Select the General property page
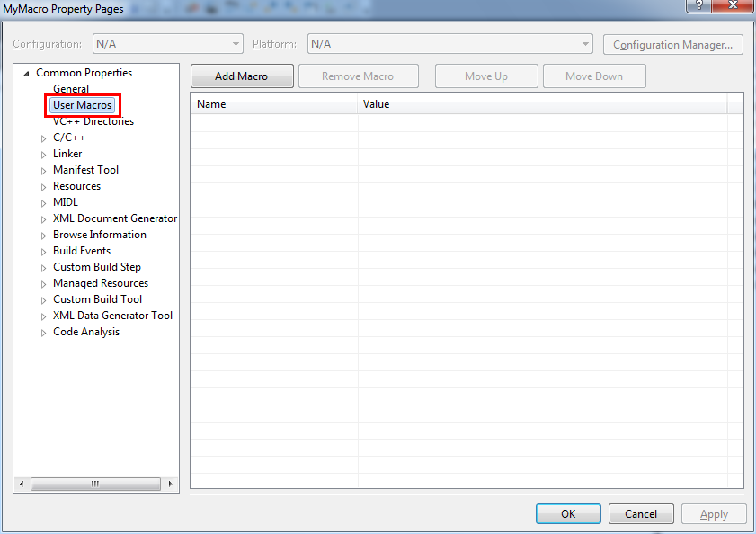The height and width of the screenshot is (534, 756). point(71,89)
